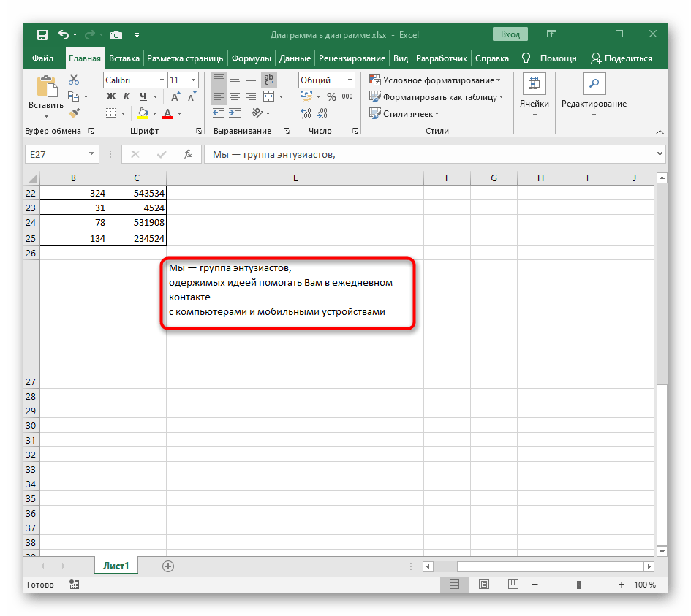Image resolution: width=691 pixels, height=616 pixels.
Task: Switch to Разметка страницы tab
Action: click(186, 58)
